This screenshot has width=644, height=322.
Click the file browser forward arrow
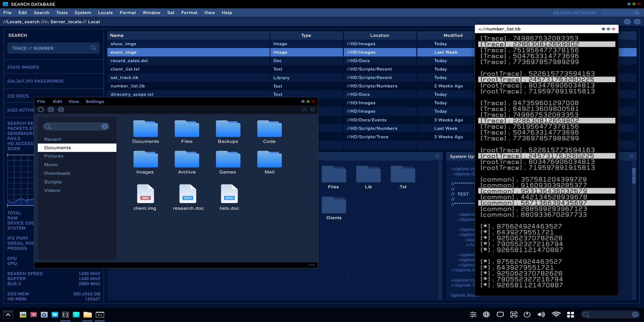[x=61, y=109]
